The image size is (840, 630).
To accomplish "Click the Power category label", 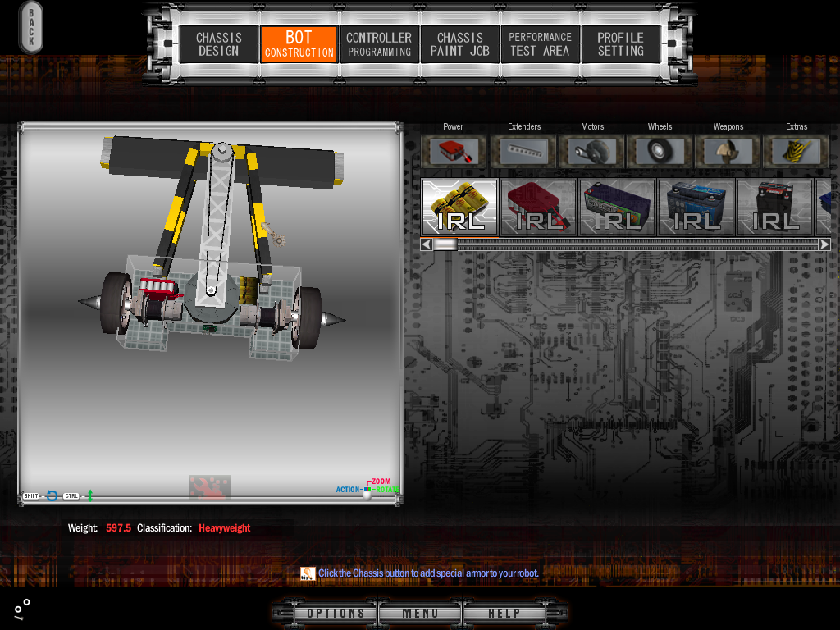I will click(453, 126).
